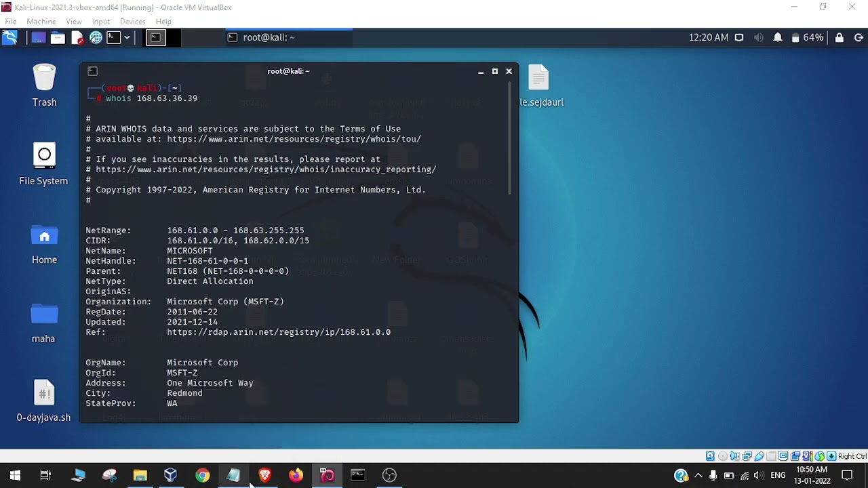Click the purple desktop launcher in Kali panel
Viewport: 868px width, 488px height.
(x=39, y=38)
